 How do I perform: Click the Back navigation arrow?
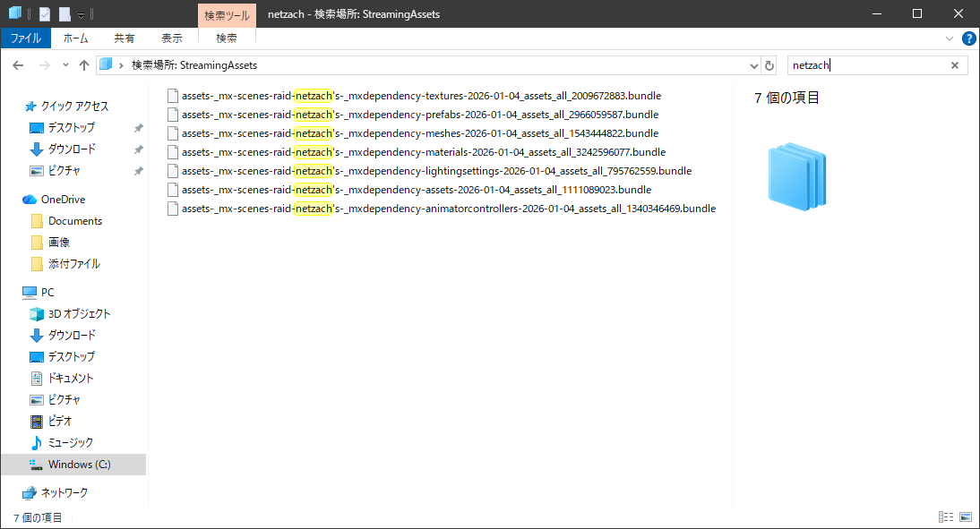point(18,65)
